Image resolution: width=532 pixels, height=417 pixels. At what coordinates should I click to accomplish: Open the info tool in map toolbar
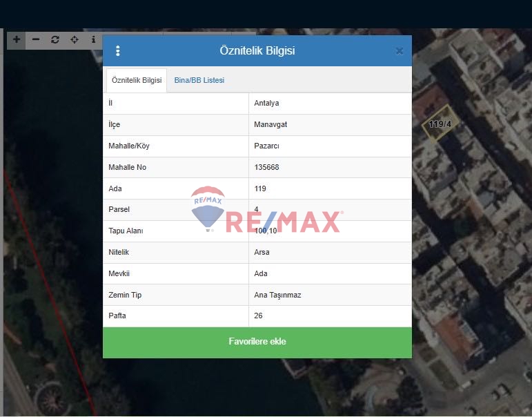coord(93,40)
